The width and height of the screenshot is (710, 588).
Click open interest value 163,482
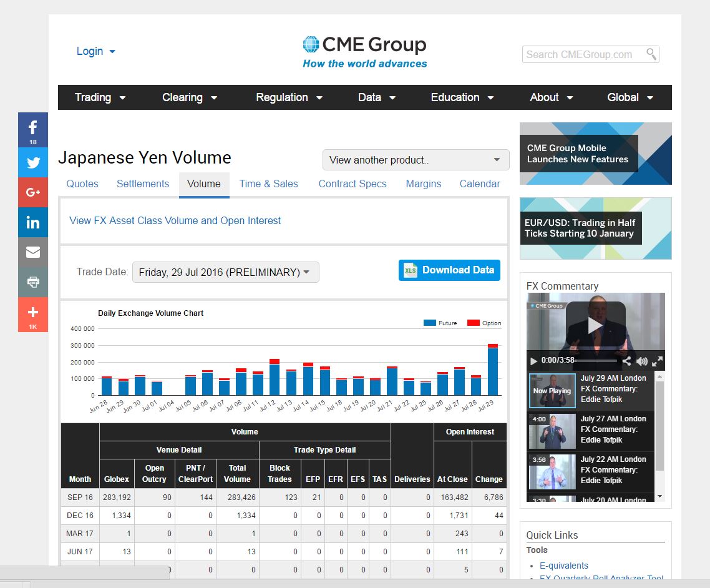tap(455, 497)
